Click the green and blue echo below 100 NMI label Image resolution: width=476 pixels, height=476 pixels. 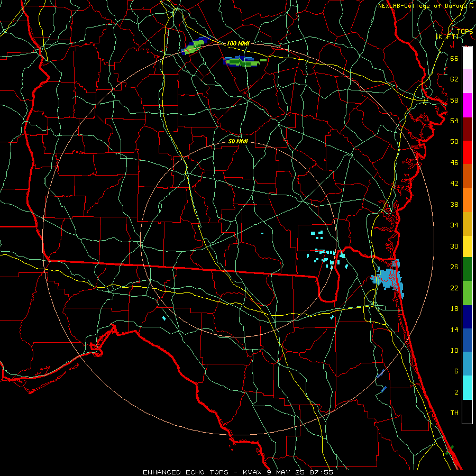(x=244, y=61)
